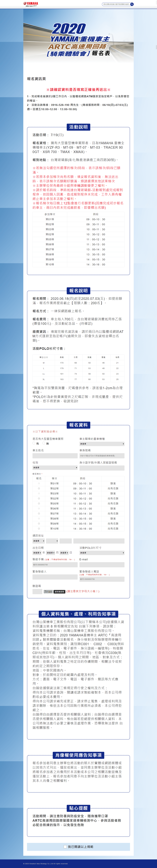Screen dimensions: 157x868
Task: Click the 緊急聯絡人 name field
Action: pos(55,577)
